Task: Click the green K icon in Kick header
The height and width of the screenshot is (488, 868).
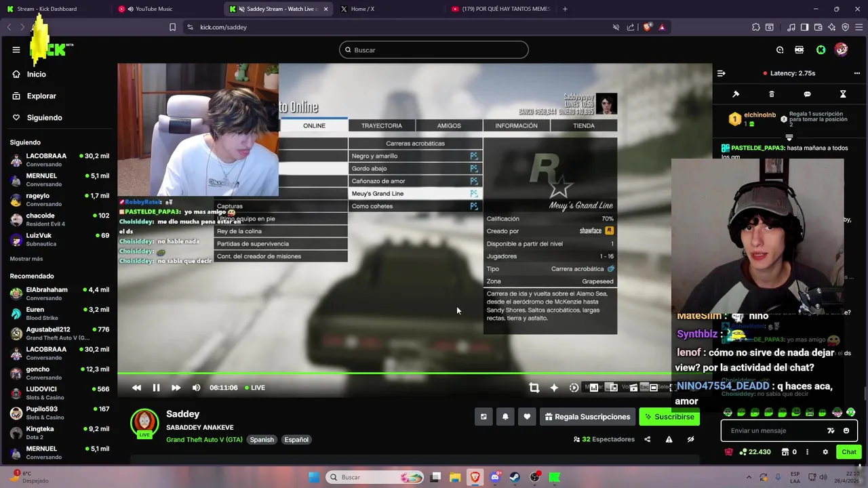Action: [x=821, y=49]
